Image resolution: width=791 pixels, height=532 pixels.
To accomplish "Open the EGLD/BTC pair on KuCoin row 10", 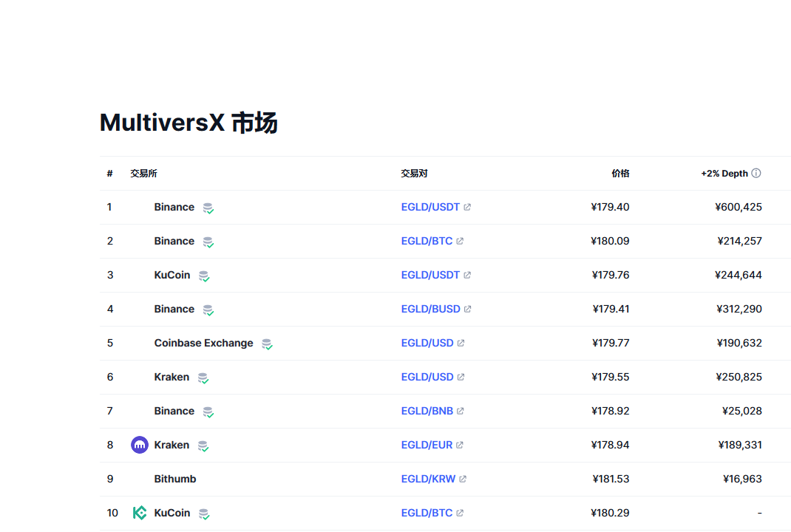I will point(427,513).
